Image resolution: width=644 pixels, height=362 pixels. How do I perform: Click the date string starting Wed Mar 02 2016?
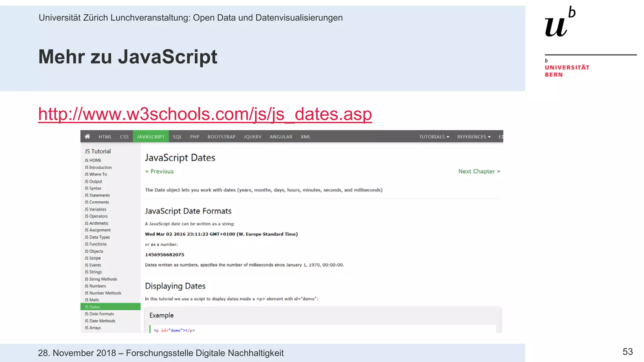coord(221,234)
